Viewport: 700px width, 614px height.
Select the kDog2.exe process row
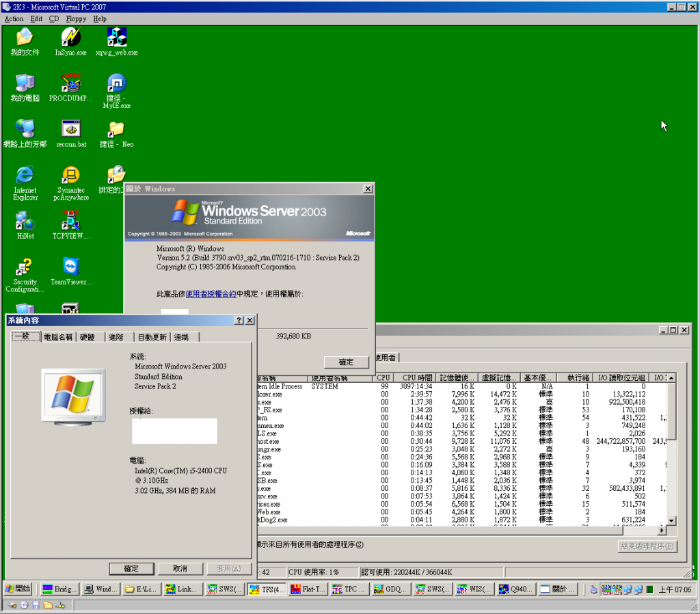[462, 520]
